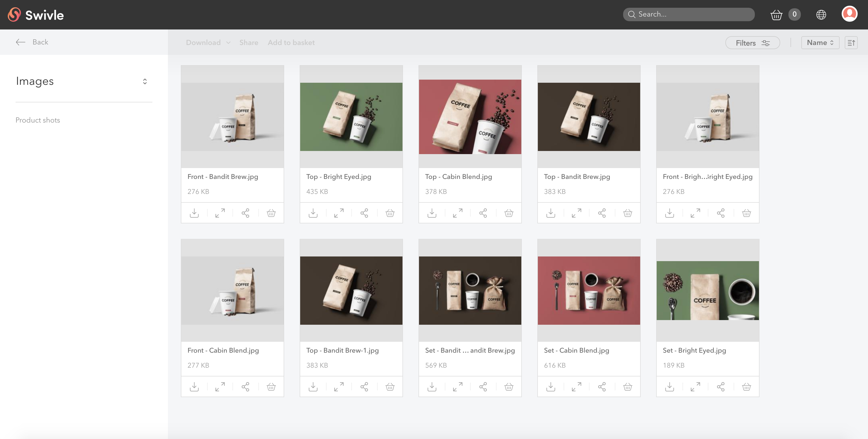Select Product shots in sidebar
Screen dimensions: 868x439
tap(38, 120)
